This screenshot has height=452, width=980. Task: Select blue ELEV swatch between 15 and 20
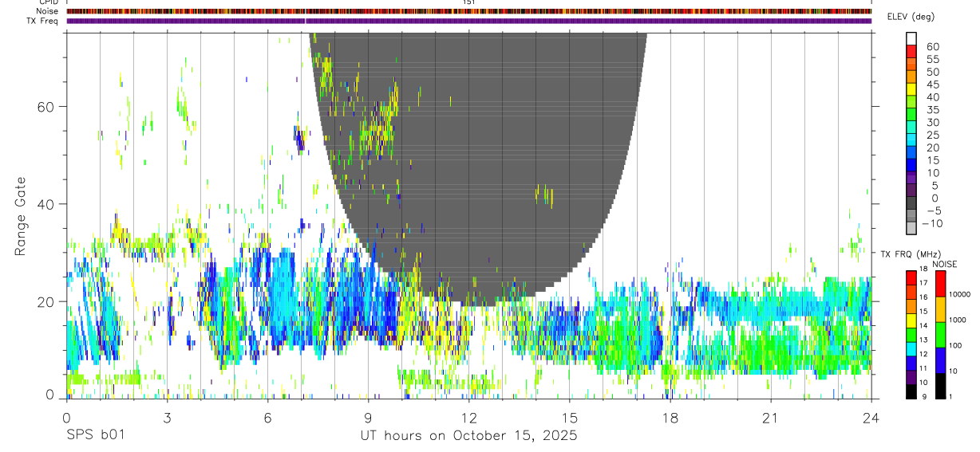pos(912,154)
